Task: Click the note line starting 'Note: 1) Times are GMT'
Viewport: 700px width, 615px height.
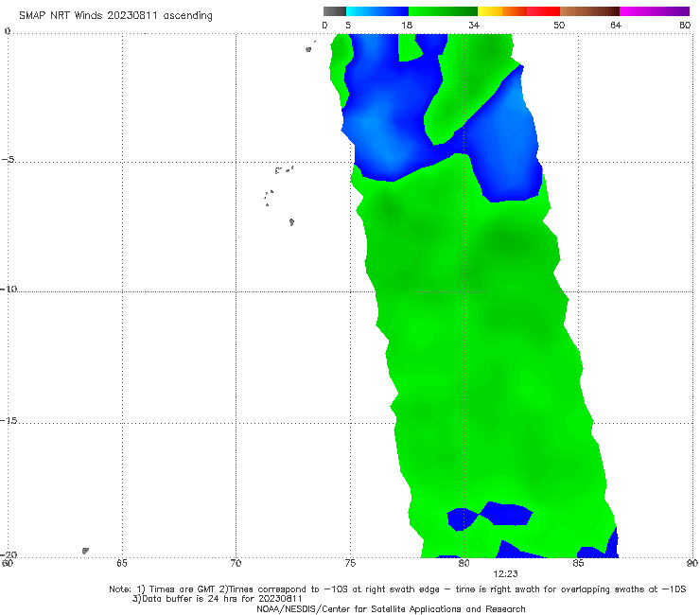Action: tap(397, 589)
